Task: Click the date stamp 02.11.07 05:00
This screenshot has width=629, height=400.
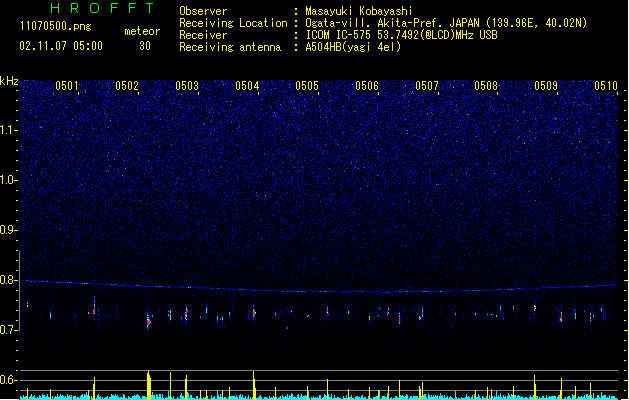Action: coord(61,46)
